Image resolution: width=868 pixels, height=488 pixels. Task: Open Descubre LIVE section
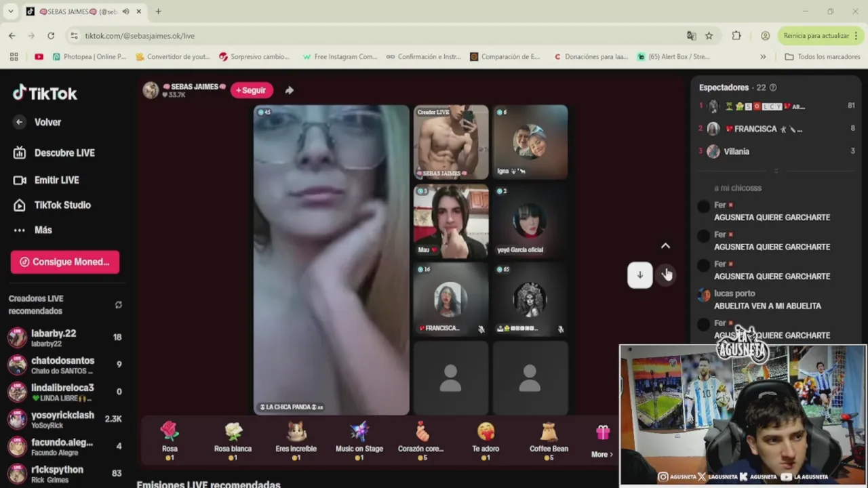pyautogui.click(x=54, y=152)
